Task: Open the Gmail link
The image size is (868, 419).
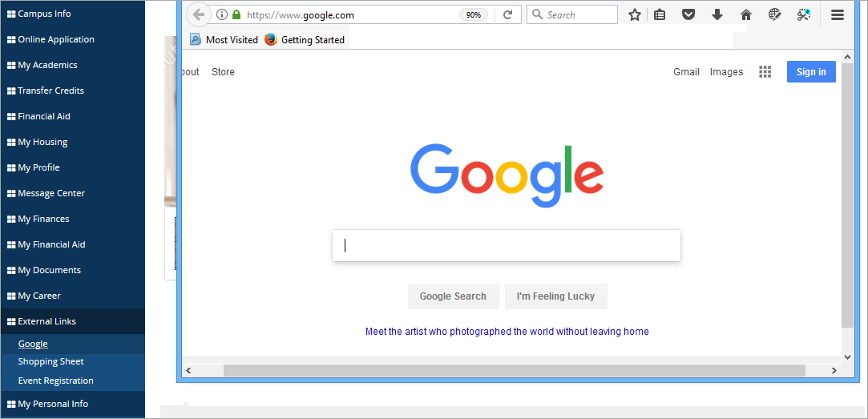Action: click(686, 72)
